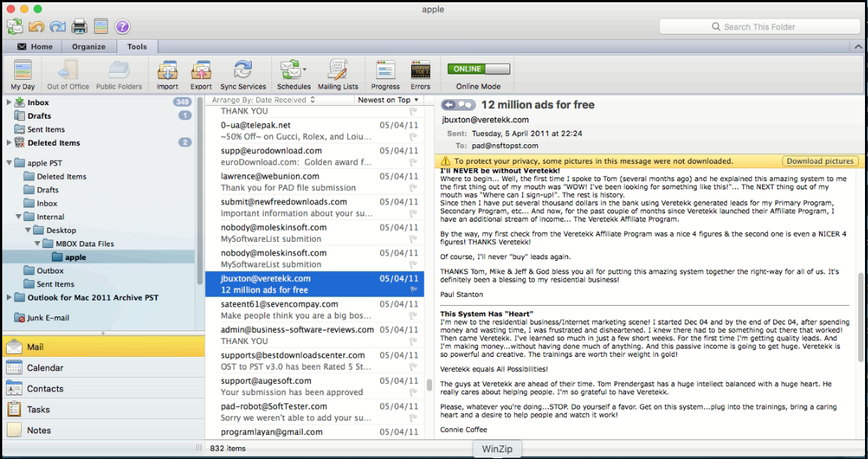Flag the jbuxton@veretekk.com message

click(x=413, y=290)
